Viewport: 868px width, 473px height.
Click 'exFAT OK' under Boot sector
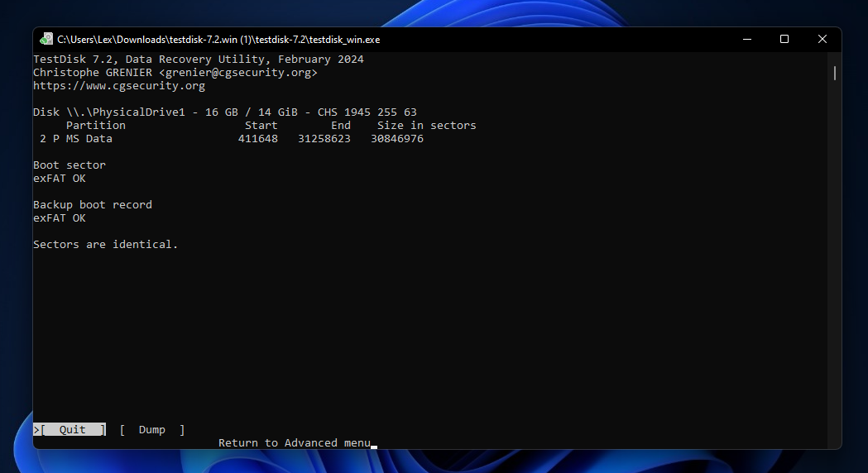point(60,179)
